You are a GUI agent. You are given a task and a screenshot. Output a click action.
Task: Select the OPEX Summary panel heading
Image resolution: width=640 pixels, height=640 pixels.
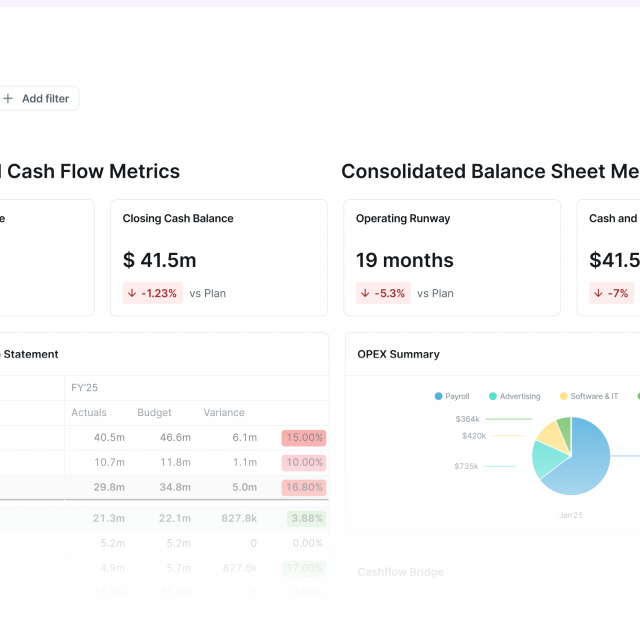coord(398,354)
